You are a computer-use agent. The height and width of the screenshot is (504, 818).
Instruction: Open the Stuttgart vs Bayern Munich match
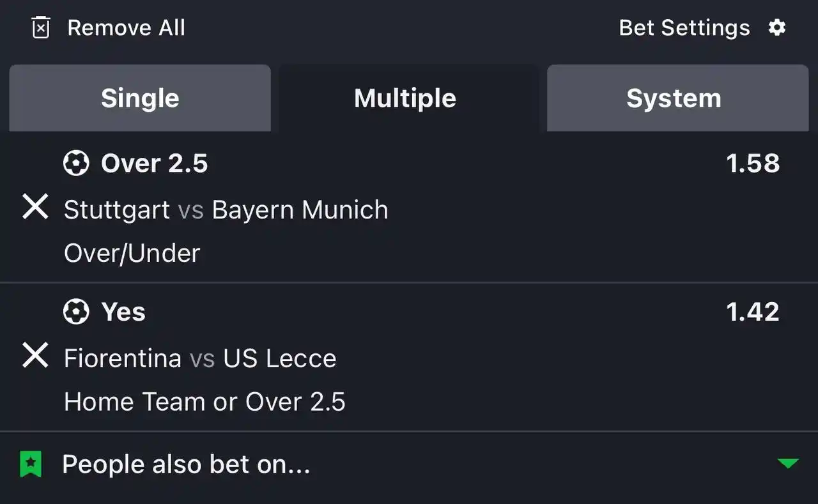[226, 210]
